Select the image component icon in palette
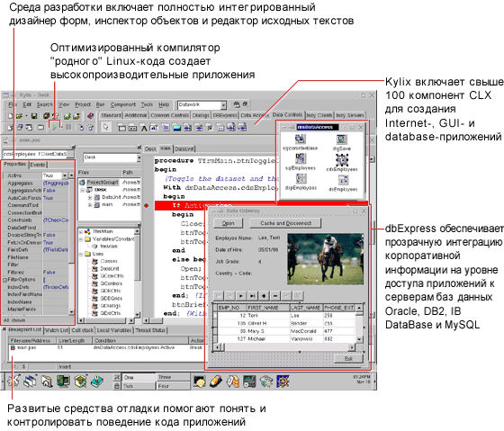This screenshot has height=431, width=504. pos(176,128)
